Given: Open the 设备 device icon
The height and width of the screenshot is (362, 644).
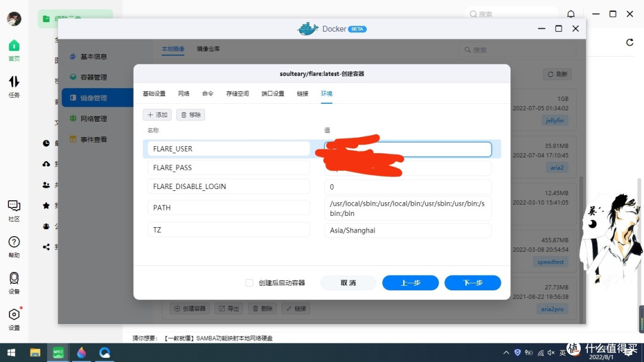Looking at the screenshot, I should click(x=14, y=283).
